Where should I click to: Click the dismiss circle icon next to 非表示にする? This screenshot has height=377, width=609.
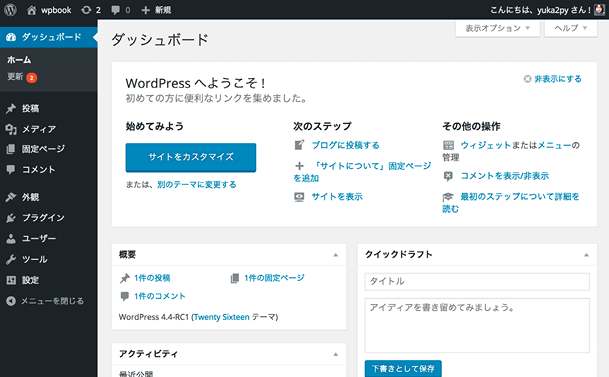coord(527,79)
